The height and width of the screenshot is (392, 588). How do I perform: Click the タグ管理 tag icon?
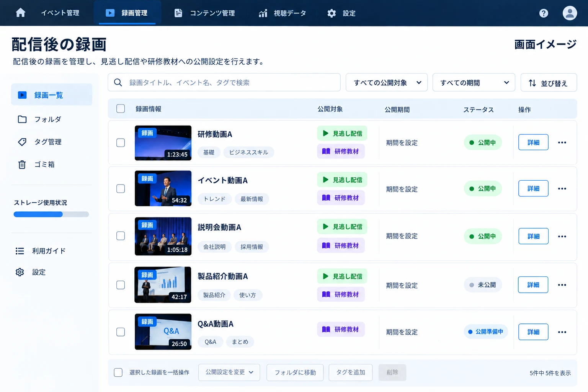[22, 142]
